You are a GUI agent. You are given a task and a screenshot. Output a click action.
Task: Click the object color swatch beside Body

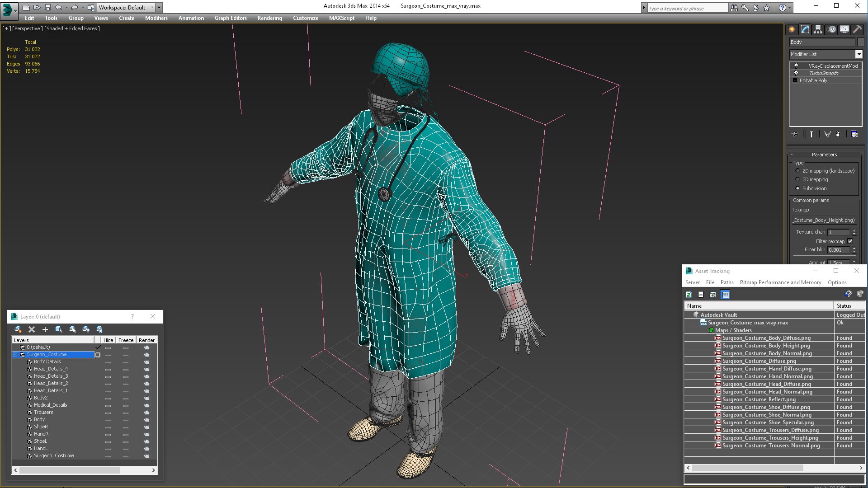click(x=861, y=42)
